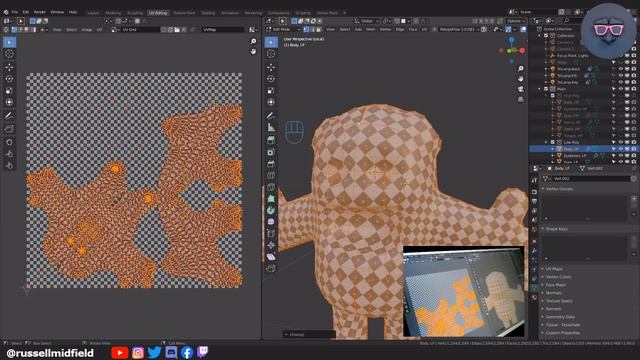Select the Pinch tool in UV editor
The height and width of the screenshot is (360, 640).
click(9, 165)
